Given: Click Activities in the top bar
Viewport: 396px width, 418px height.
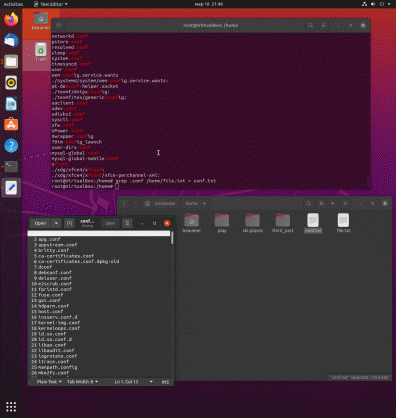Looking at the screenshot, I should [x=13, y=4].
